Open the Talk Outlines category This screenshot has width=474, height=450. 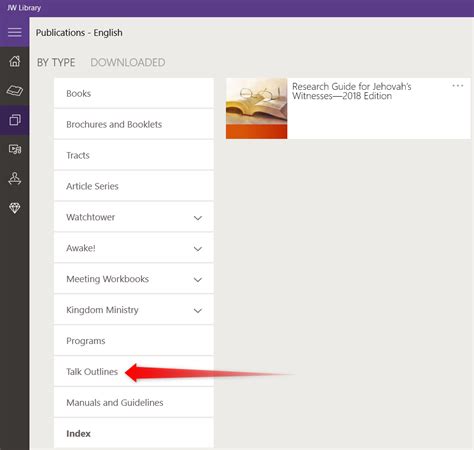134,372
